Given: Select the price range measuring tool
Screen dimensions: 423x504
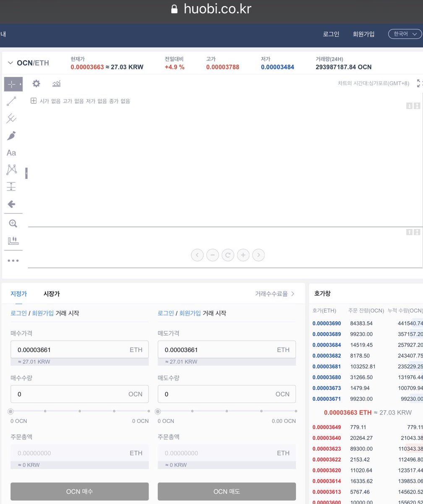Looking at the screenshot, I should pyautogui.click(x=11, y=186).
